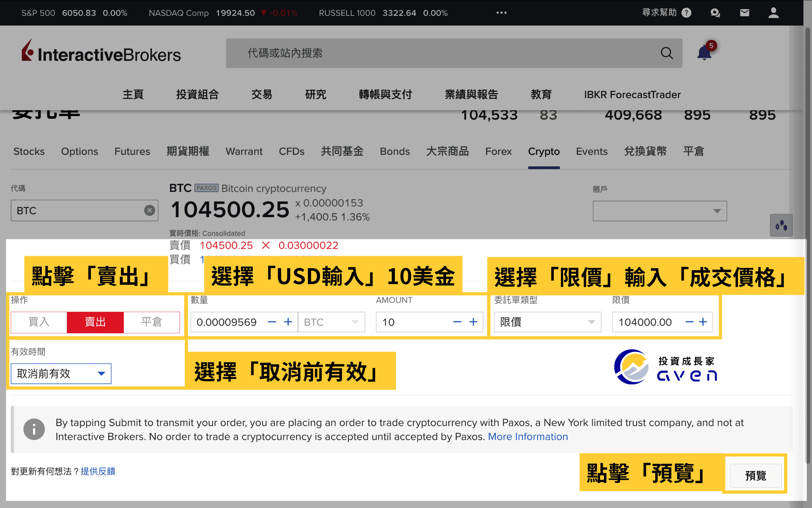Switch to the Events tab
Image resolution: width=812 pixels, height=508 pixels.
click(x=592, y=151)
